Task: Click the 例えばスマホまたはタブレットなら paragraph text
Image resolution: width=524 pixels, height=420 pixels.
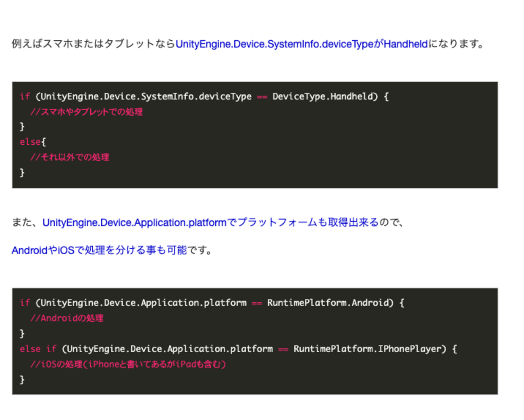Action: (x=93, y=44)
